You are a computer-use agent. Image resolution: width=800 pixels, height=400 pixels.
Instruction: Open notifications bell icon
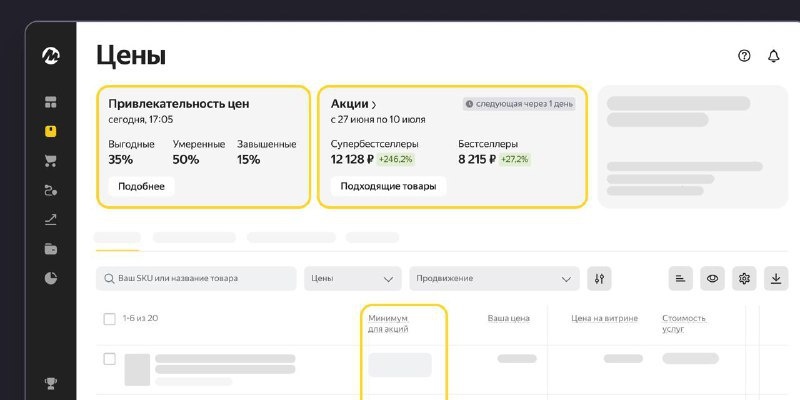[x=773, y=56]
